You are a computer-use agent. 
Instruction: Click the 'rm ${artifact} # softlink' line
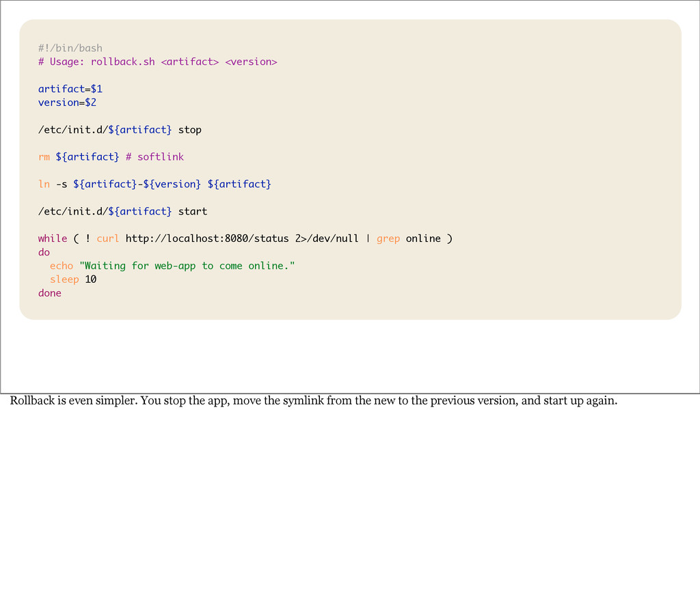click(111, 157)
